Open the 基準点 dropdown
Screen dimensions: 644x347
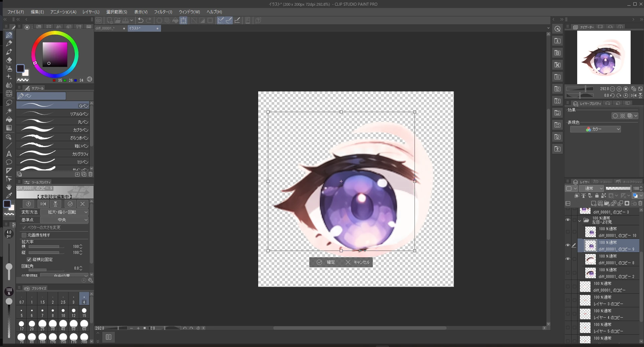point(64,220)
